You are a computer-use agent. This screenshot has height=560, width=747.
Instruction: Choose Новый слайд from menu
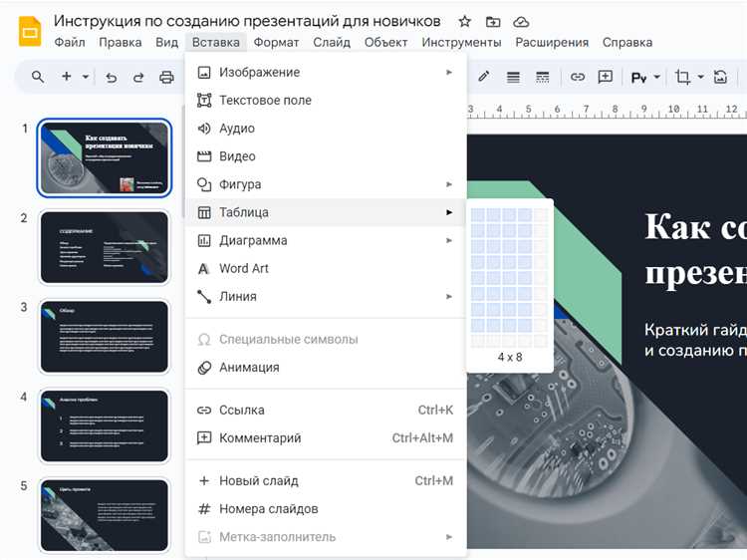(x=326, y=481)
